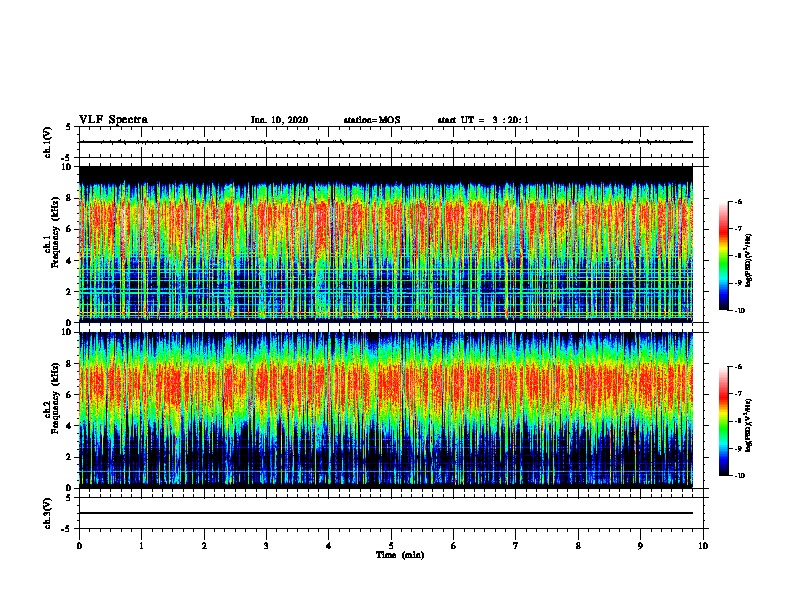
Task: Click the ch.1 spectrogram color bar
Action: click(723, 256)
